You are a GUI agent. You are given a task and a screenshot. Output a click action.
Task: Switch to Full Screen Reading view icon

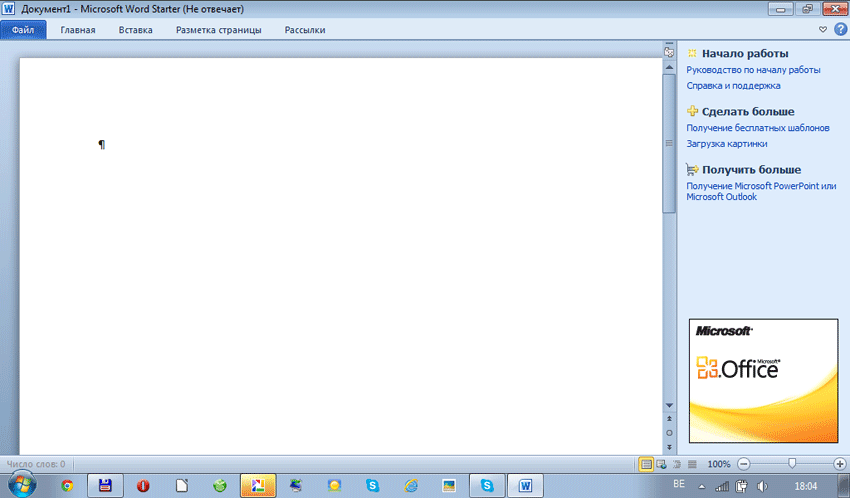tap(661, 464)
